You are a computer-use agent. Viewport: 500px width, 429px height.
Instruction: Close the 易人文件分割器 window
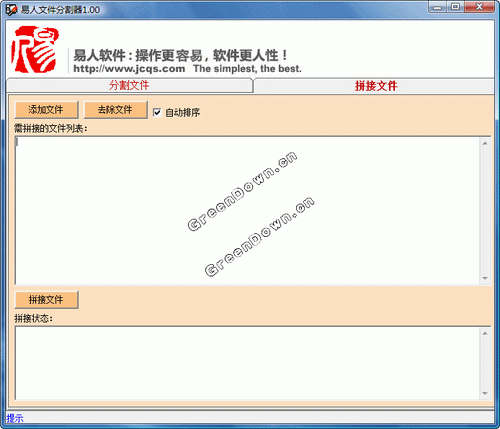479,7
